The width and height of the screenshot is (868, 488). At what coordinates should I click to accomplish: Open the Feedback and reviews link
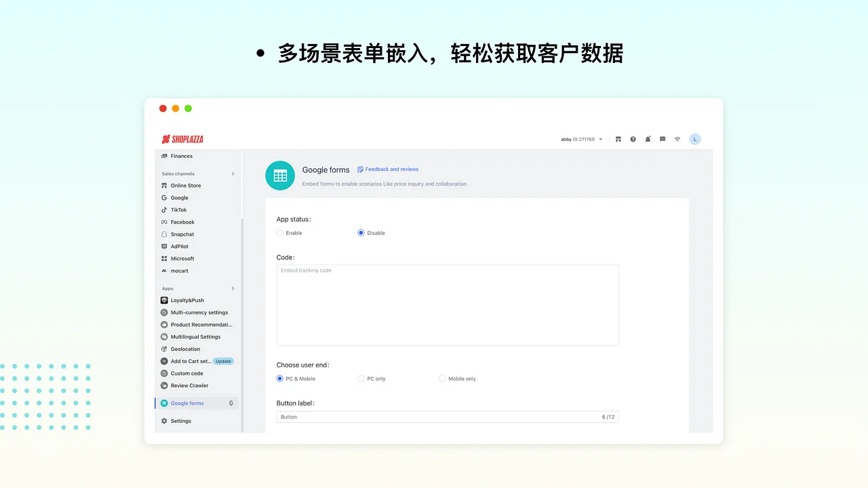(x=388, y=169)
